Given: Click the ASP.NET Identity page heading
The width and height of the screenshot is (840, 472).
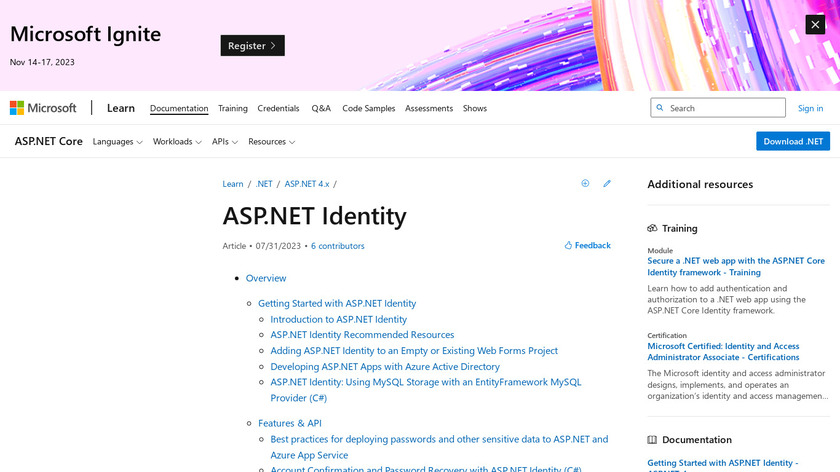Looking at the screenshot, I should 314,216.
